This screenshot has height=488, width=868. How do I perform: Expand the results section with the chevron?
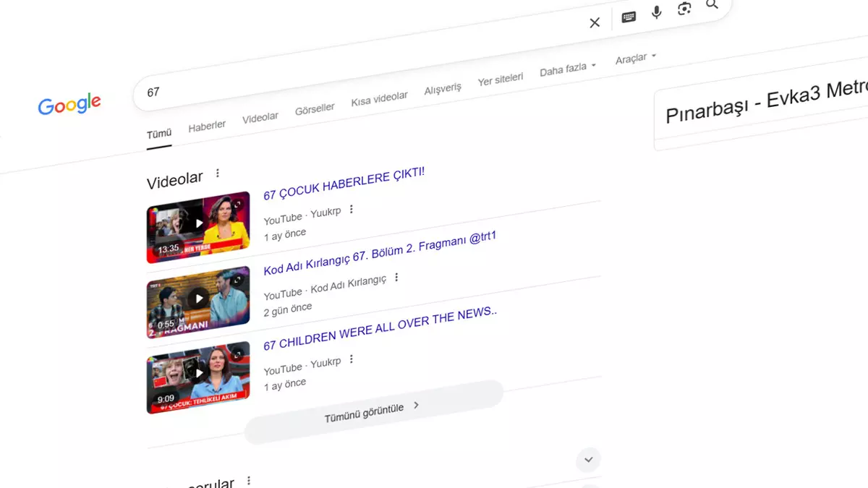[588, 460]
